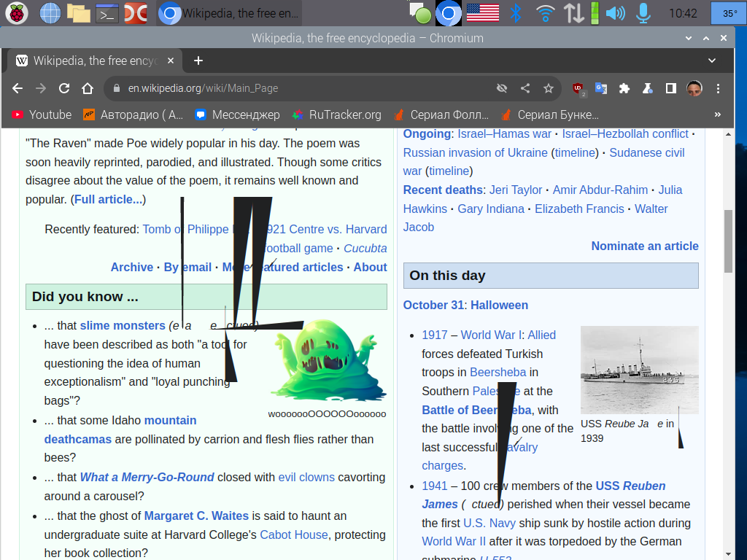Open the Сериал Фолл... bookmark
This screenshot has width=747, height=560.
click(441, 114)
